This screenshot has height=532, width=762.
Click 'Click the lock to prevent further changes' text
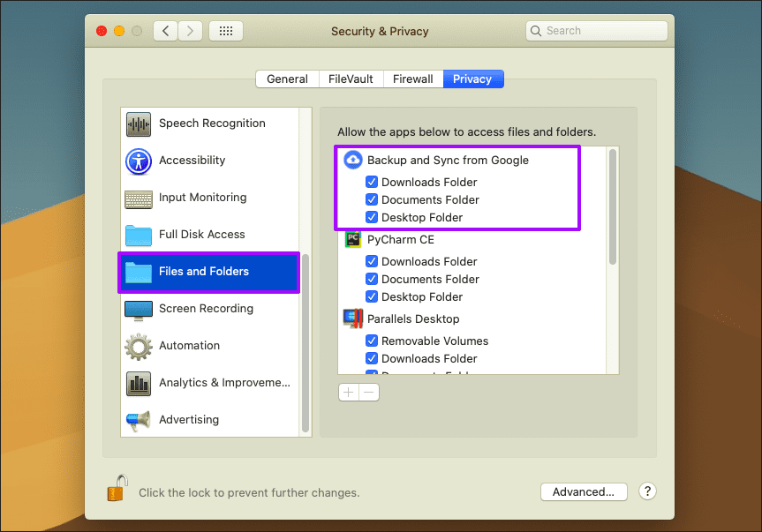pos(249,492)
